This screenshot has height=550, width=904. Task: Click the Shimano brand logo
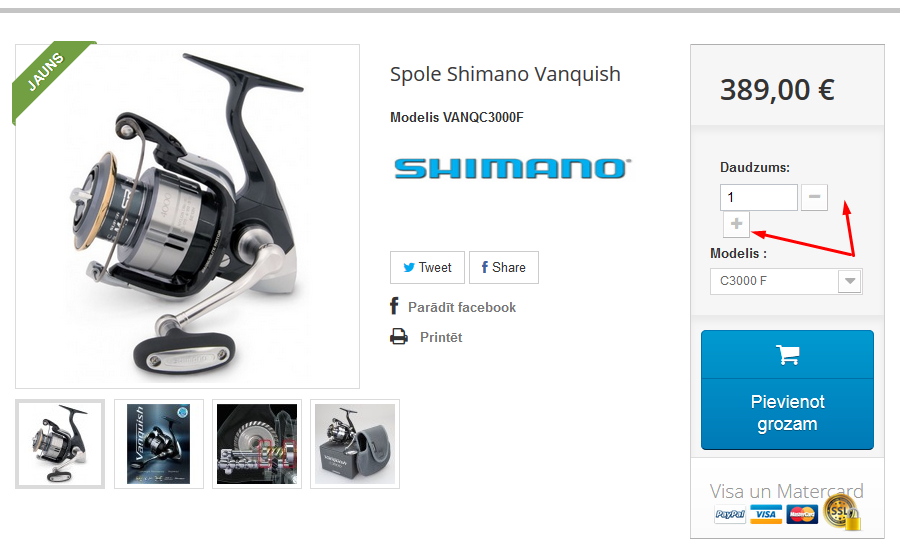pos(512,169)
